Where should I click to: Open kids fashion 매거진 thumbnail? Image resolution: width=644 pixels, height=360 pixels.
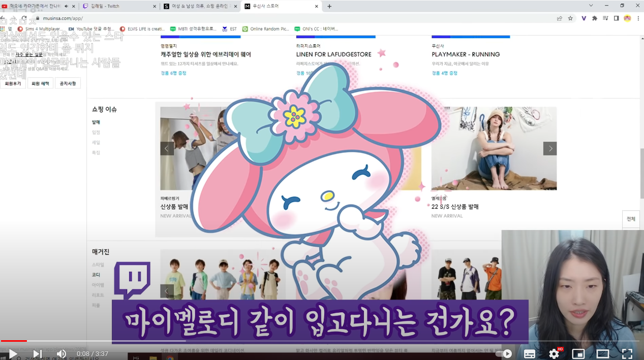click(223, 275)
